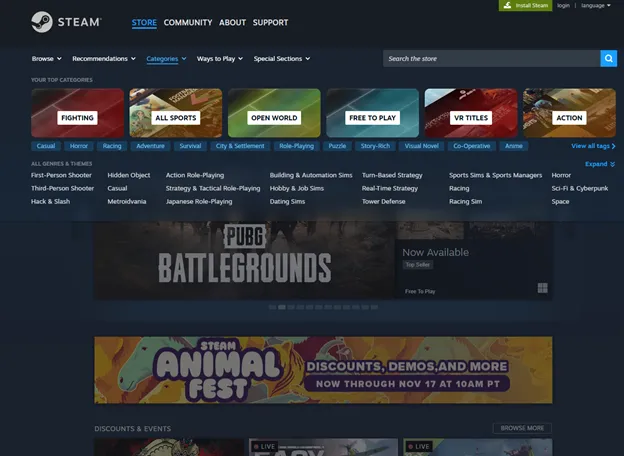This screenshot has width=624, height=456.
Task: Open Tower Defense genre
Action: 384,201
